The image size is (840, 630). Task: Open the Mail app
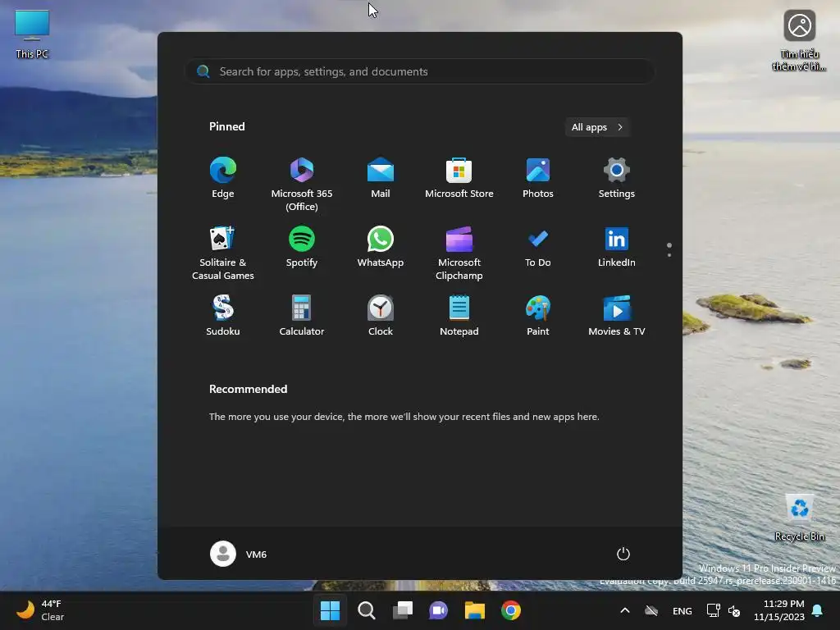[381, 178]
